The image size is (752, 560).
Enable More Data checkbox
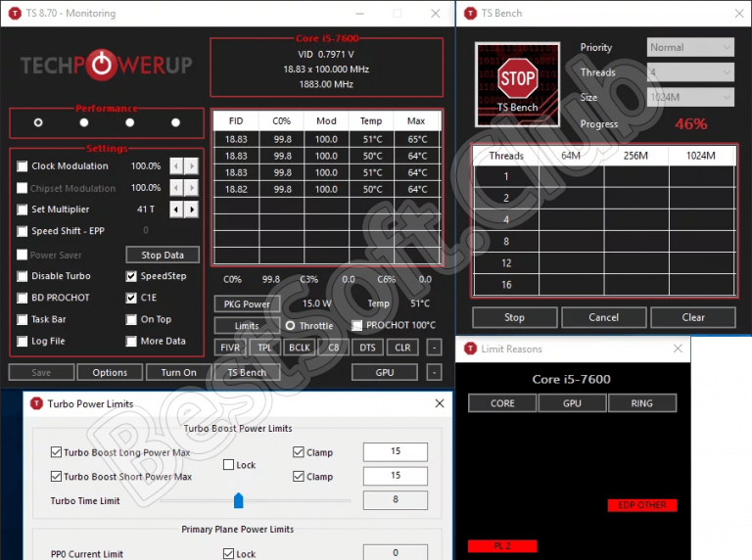coord(131,341)
